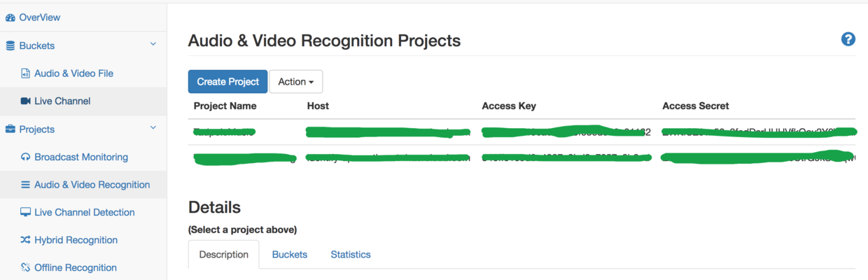Screen dimensions: 868x280
Task: Switch to the Statistics tab
Action: click(351, 255)
